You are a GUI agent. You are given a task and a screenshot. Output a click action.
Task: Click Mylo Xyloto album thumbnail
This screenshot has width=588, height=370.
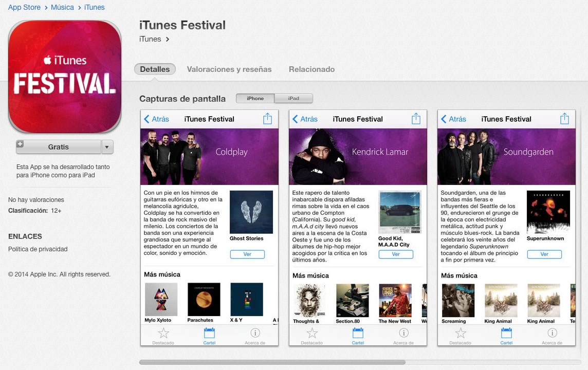(161, 300)
